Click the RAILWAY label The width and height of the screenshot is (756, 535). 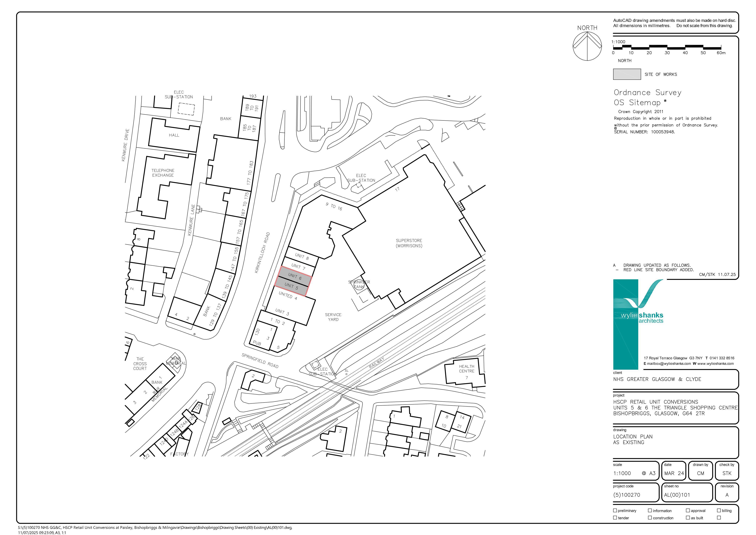click(x=376, y=363)
